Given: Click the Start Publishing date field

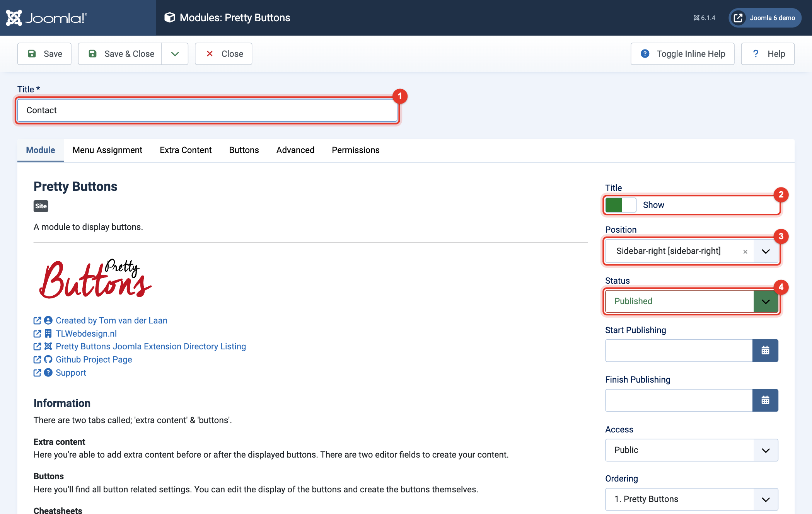Looking at the screenshot, I should (679, 351).
